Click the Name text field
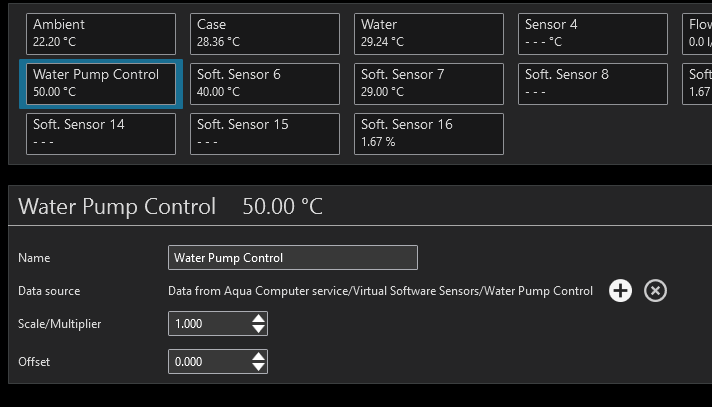The height and width of the screenshot is (407, 712). [x=292, y=257]
